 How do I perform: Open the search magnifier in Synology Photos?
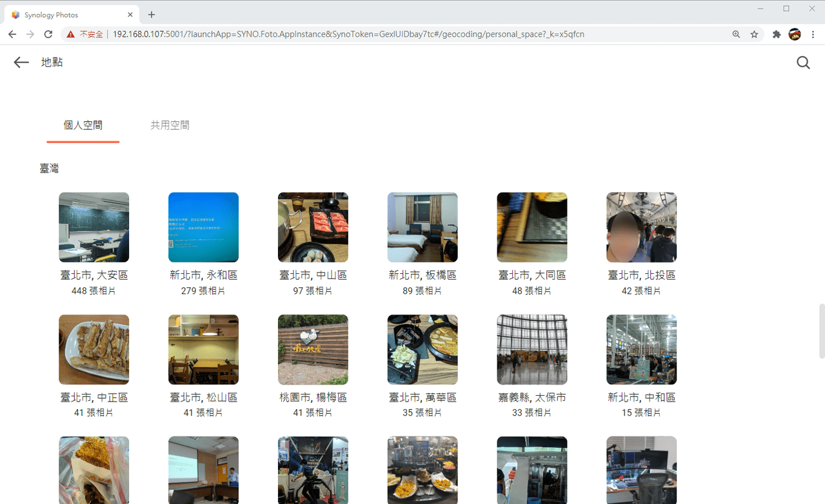point(803,63)
